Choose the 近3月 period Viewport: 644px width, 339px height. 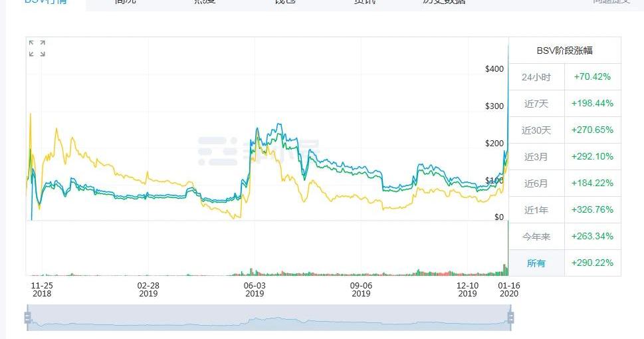tap(536, 157)
